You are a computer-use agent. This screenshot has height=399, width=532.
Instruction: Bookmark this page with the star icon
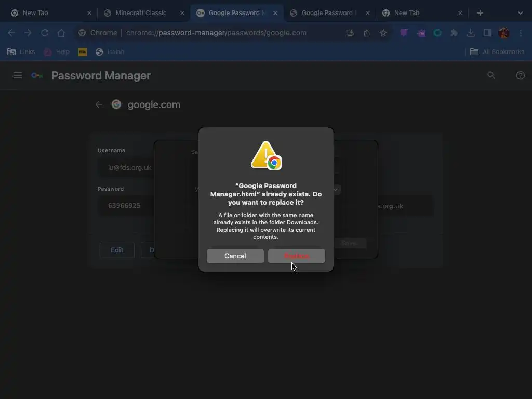point(383,33)
